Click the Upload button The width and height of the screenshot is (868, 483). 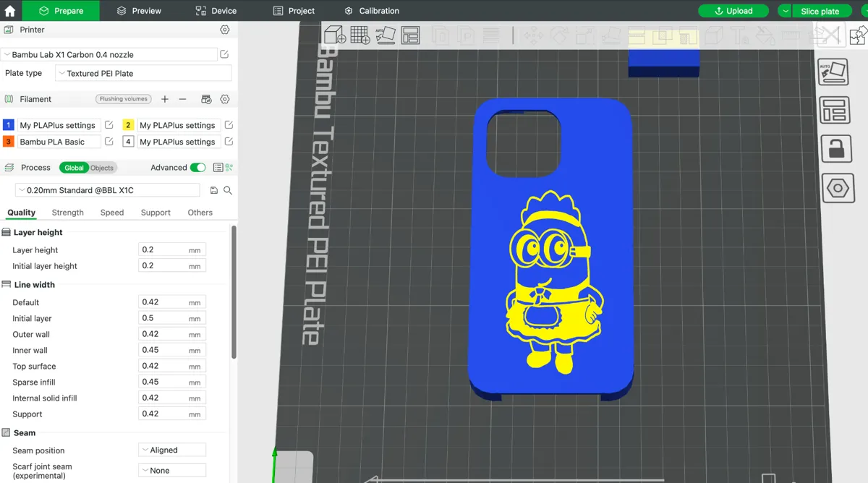coord(733,11)
